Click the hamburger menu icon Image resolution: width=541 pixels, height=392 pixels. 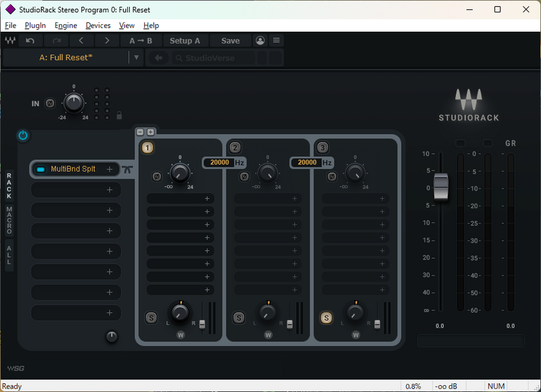tap(276, 41)
